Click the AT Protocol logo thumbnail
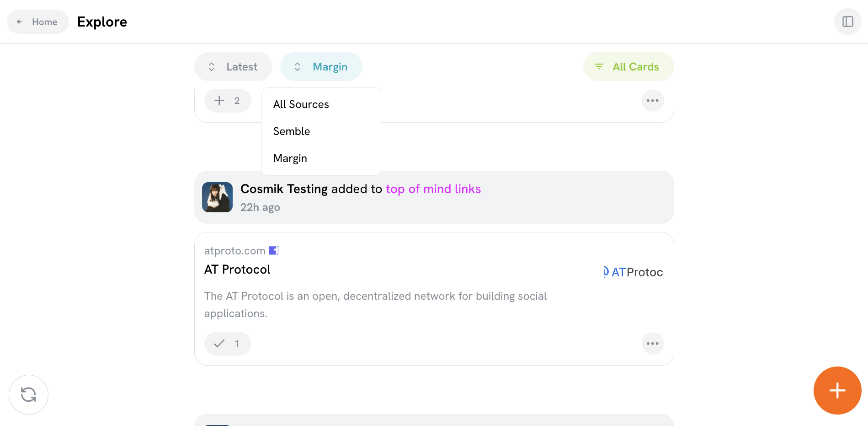 tap(633, 272)
